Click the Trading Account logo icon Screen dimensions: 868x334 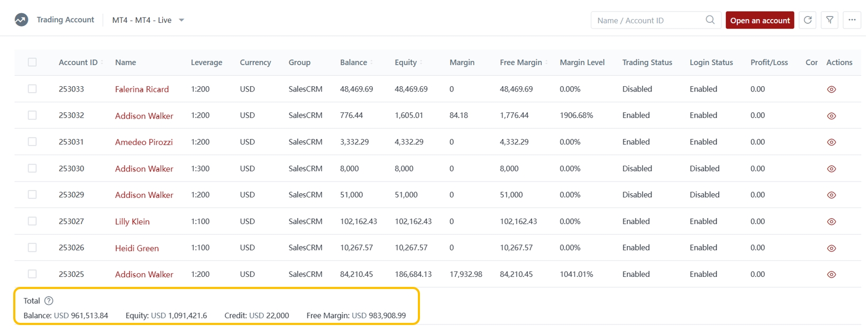coord(21,20)
